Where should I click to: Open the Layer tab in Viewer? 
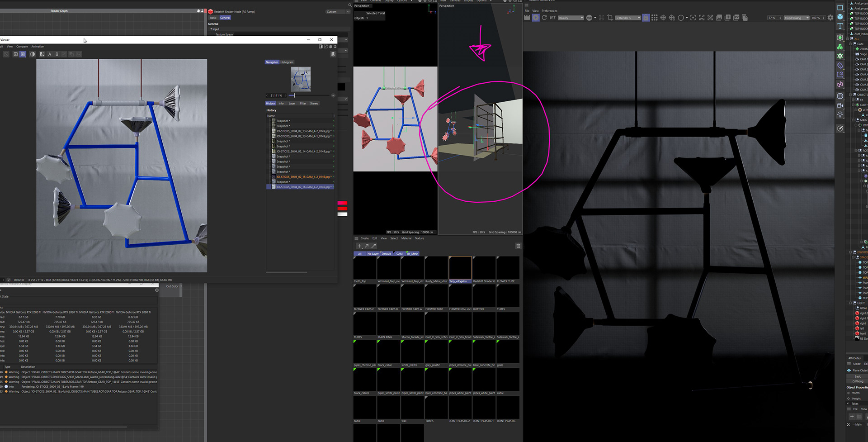pos(292,104)
